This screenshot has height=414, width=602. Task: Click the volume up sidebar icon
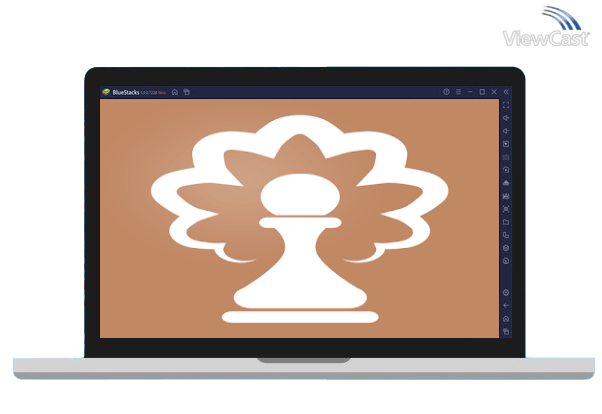tap(506, 118)
